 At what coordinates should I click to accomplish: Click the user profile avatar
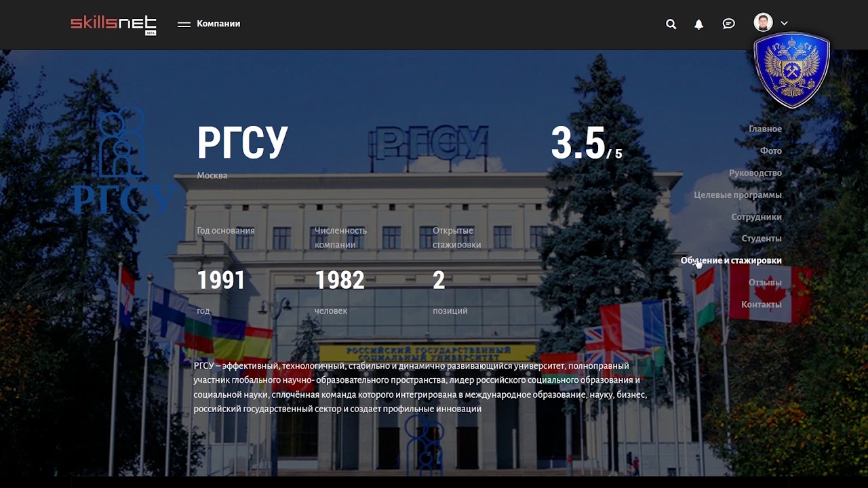point(763,22)
